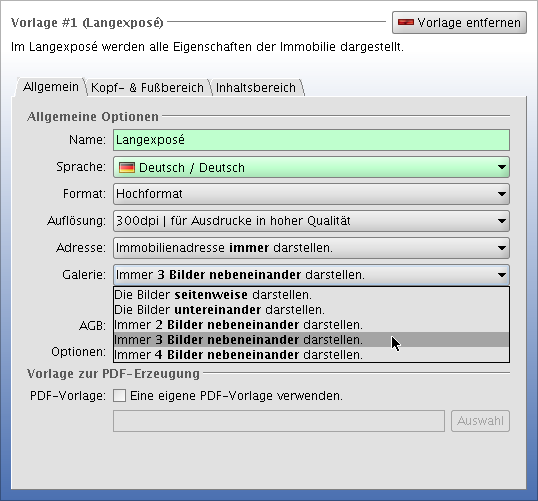Click the empty PDF-Vorlage path field
The width and height of the screenshot is (538, 501).
(x=279, y=421)
